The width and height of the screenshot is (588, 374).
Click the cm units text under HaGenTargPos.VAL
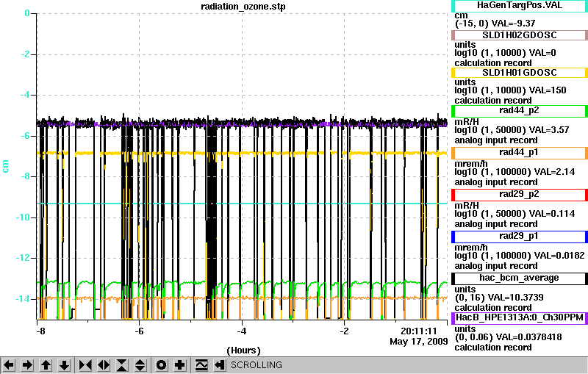(461, 15)
